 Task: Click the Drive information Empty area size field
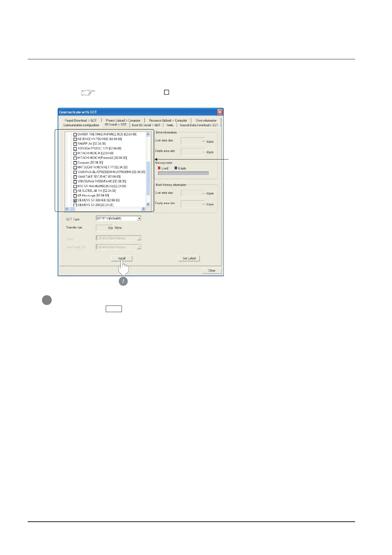point(193,152)
